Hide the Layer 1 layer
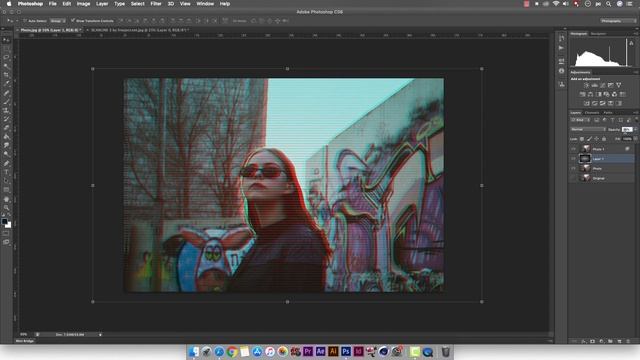 (x=573, y=158)
